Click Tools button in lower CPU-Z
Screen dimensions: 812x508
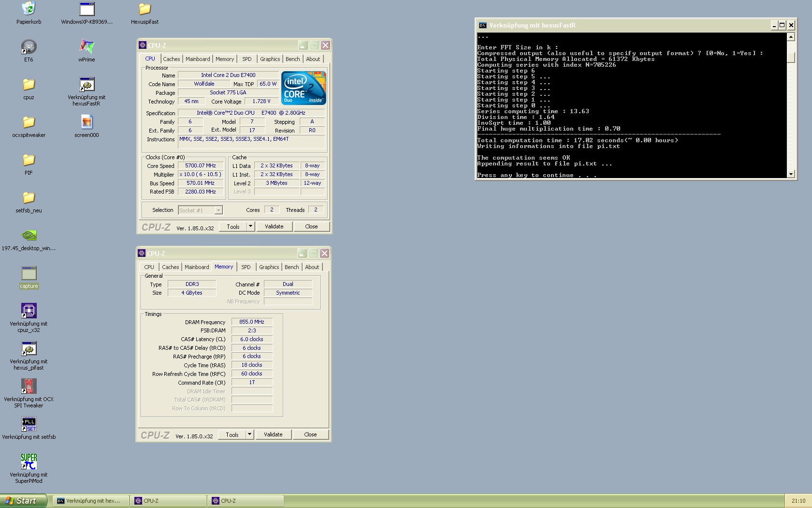coord(232,434)
